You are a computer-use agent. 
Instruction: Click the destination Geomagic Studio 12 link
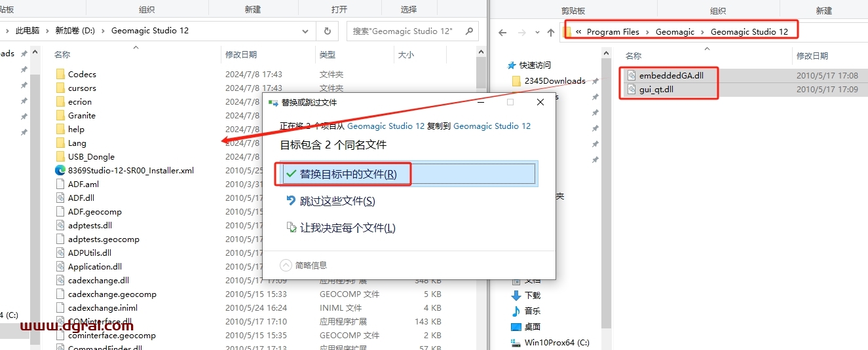pos(491,126)
